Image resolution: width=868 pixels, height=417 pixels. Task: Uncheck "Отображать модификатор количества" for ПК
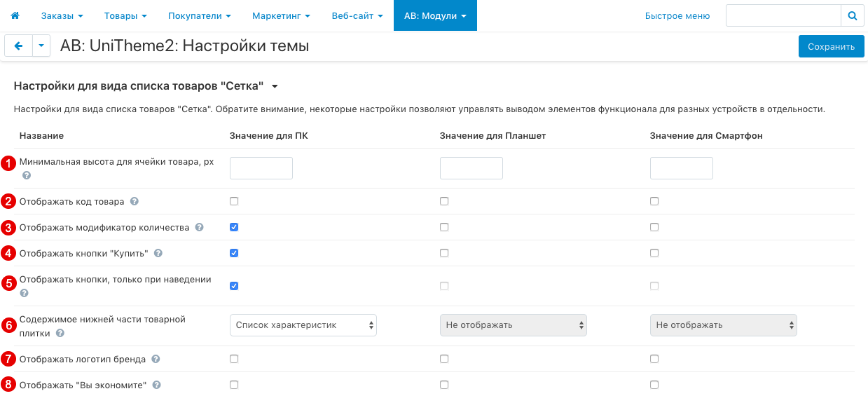click(233, 226)
